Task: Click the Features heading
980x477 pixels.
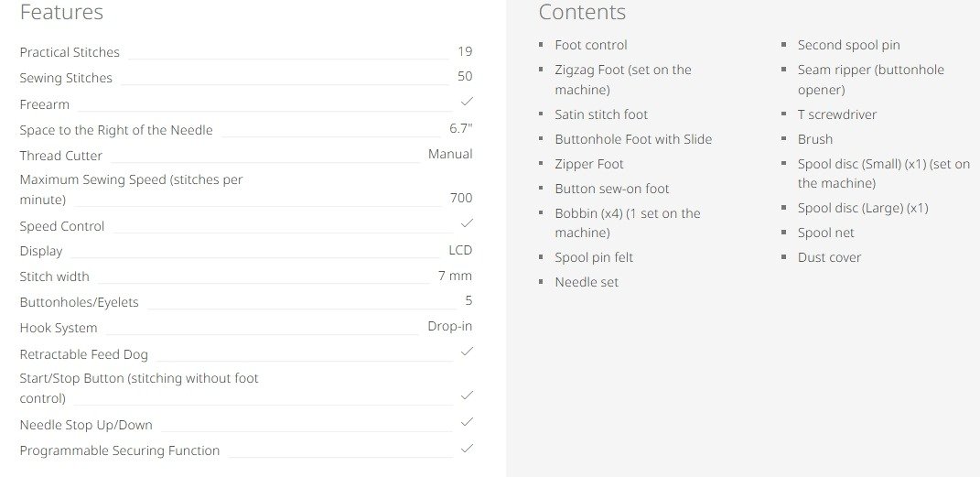Action: coord(61,13)
